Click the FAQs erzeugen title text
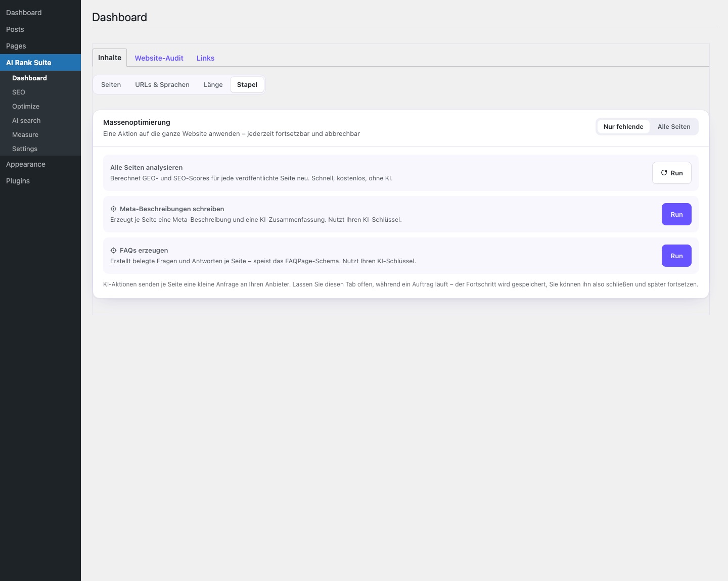Image resolution: width=728 pixels, height=581 pixels. pos(144,250)
